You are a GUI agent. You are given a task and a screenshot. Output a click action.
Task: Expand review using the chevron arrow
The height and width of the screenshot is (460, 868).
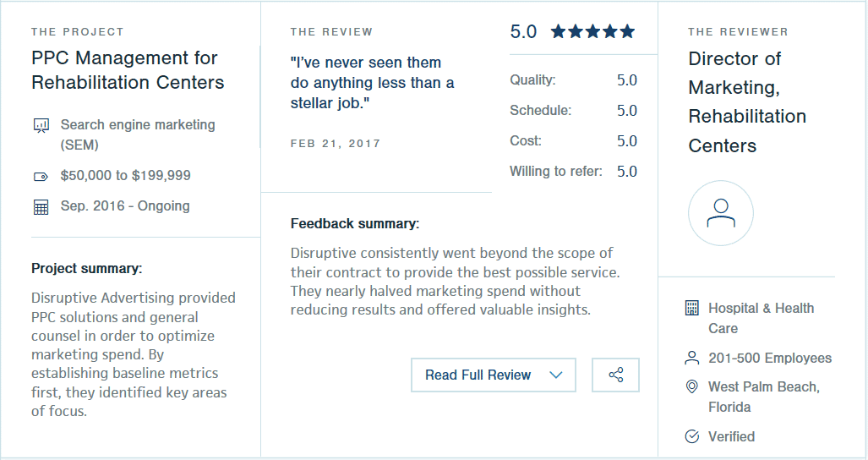point(556,375)
